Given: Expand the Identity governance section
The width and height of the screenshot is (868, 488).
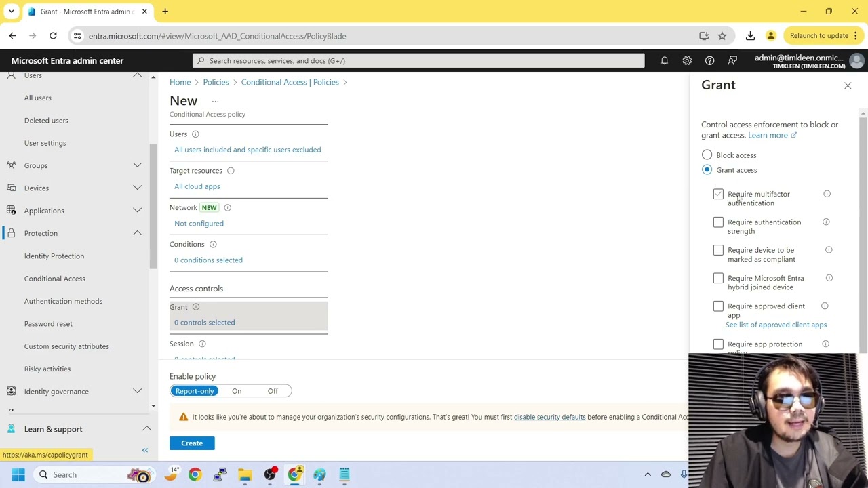Looking at the screenshot, I should tap(137, 391).
